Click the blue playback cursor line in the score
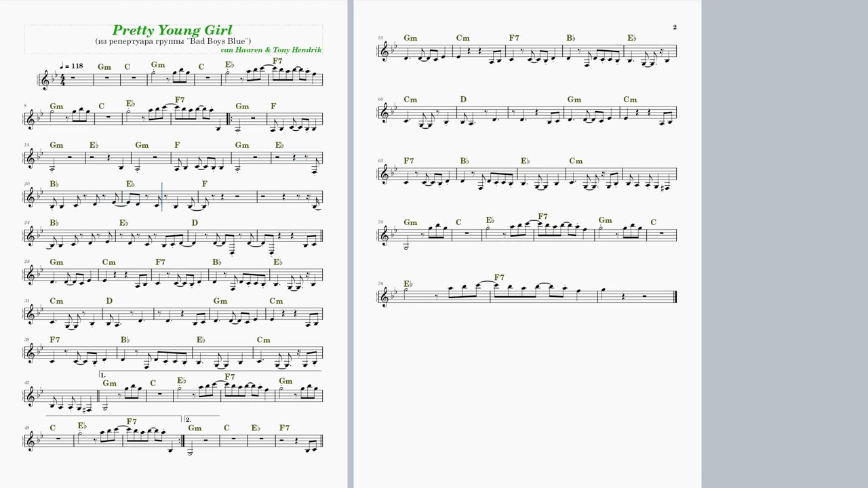This screenshot has width=868, height=488. coord(162,197)
